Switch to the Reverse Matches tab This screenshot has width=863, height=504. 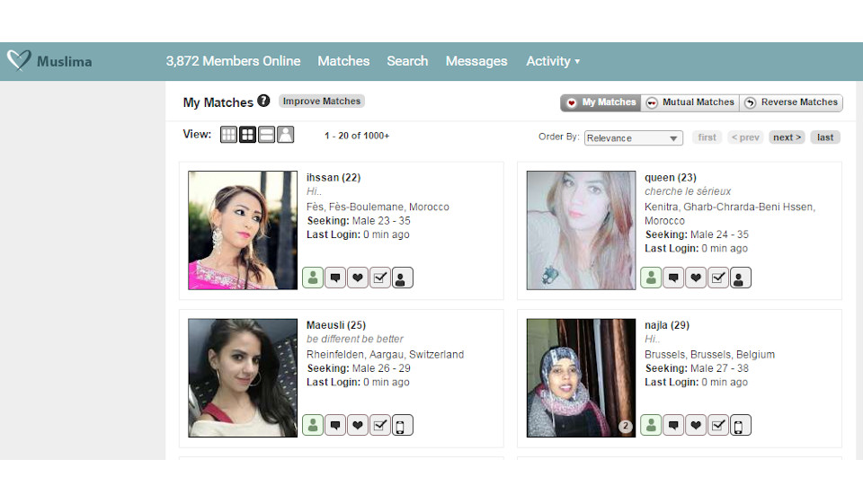(791, 102)
